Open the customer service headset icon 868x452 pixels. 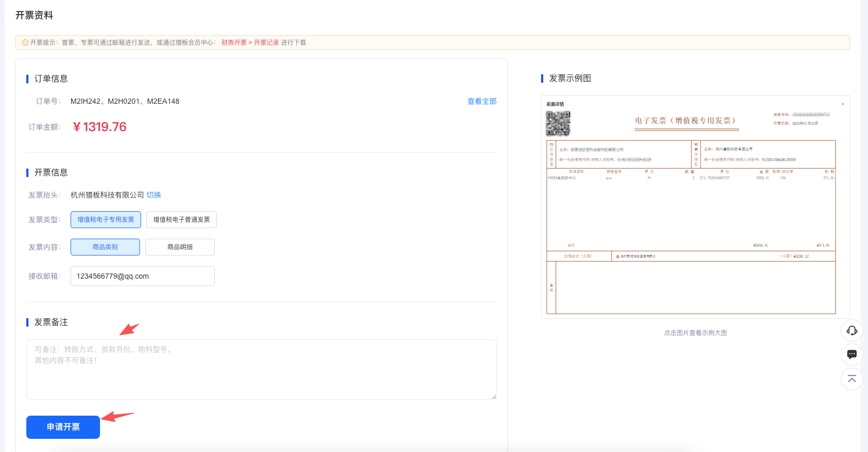(852, 330)
